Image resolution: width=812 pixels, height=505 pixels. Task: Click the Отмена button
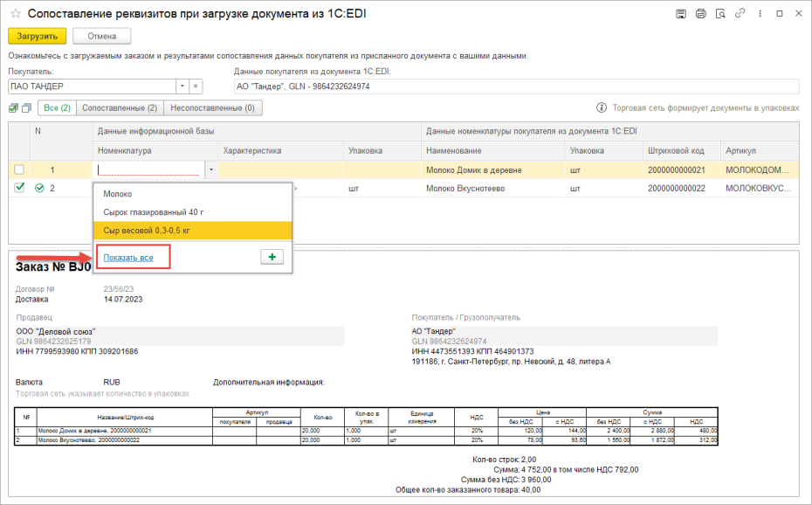click(x=101, y=36)
